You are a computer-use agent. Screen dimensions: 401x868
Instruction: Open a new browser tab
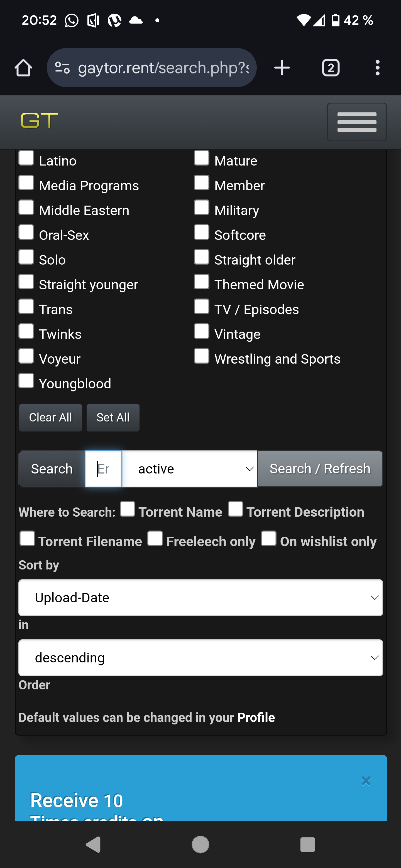(x=282, y=68)
